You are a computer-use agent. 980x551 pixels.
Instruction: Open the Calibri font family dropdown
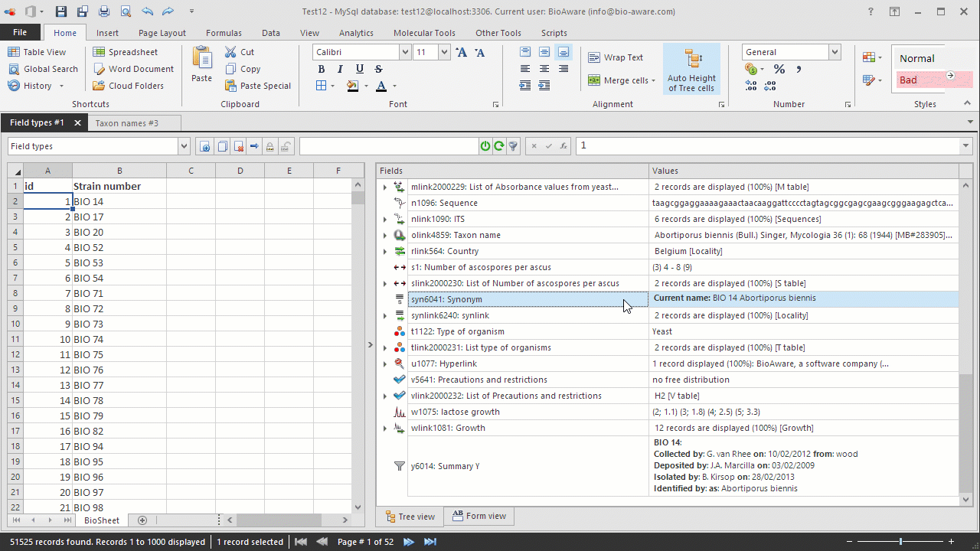406,51
